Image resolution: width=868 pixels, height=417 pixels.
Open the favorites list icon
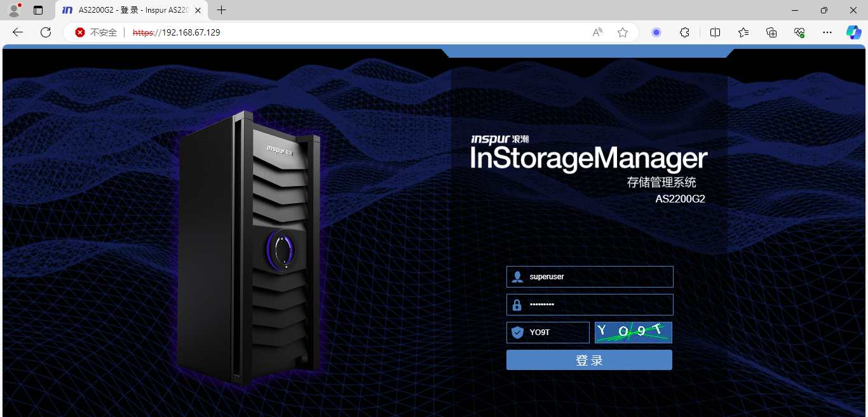743,32
